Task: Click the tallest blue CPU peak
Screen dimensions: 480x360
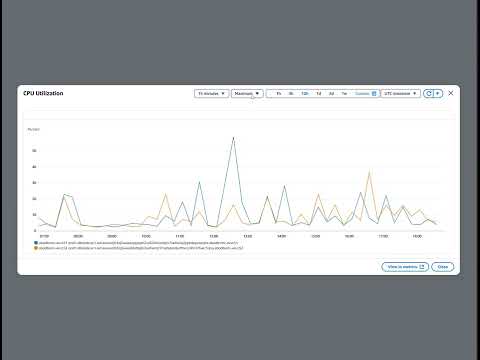Action: point(233,138)
